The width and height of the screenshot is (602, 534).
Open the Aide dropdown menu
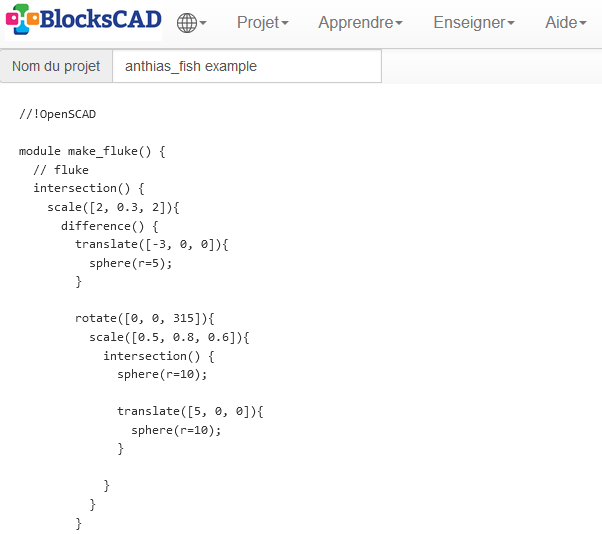(565, 23)
